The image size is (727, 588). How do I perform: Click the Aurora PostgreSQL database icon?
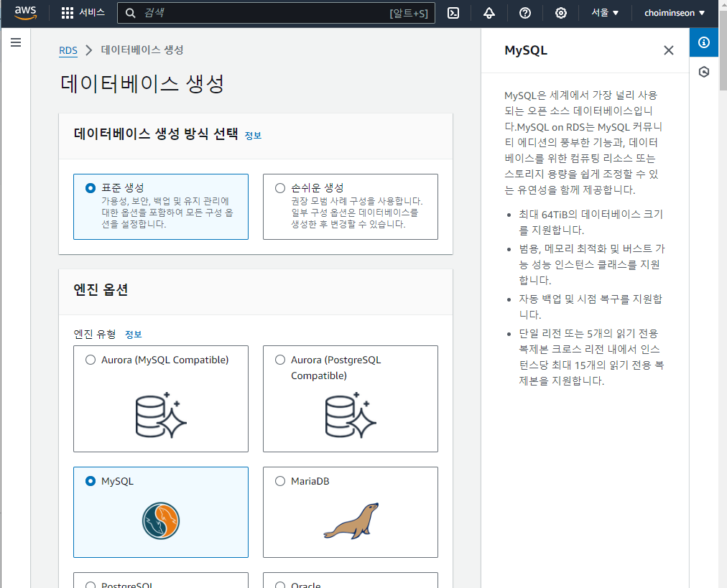(351, 415)
